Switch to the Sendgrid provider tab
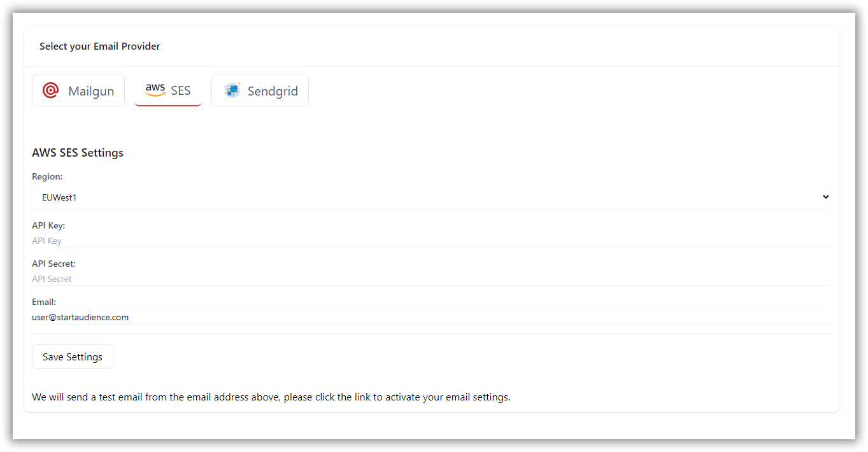This screenshot has width=868, height=452. (x=260, y=90)
